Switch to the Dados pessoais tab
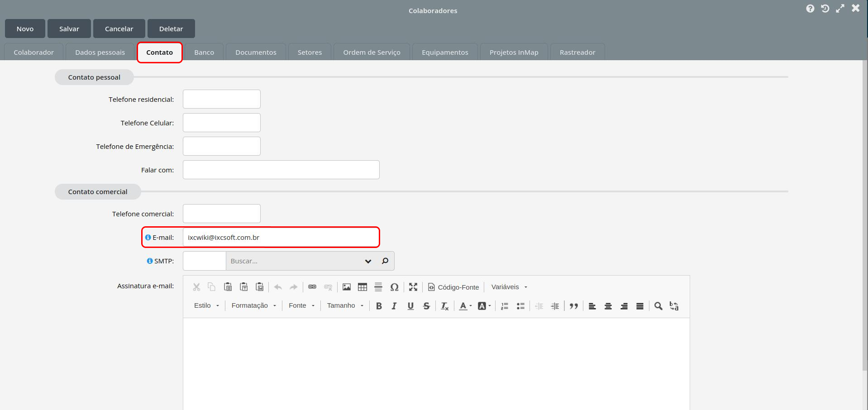The image size is (868, 410). (x=100, y=52)
